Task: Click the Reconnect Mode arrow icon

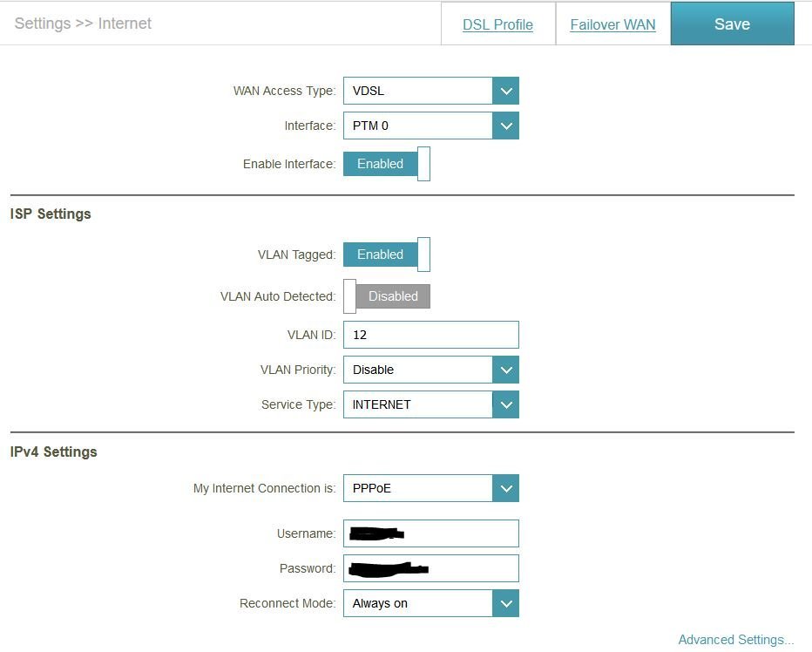Action: pyautogui.click(x=505, y=603)
